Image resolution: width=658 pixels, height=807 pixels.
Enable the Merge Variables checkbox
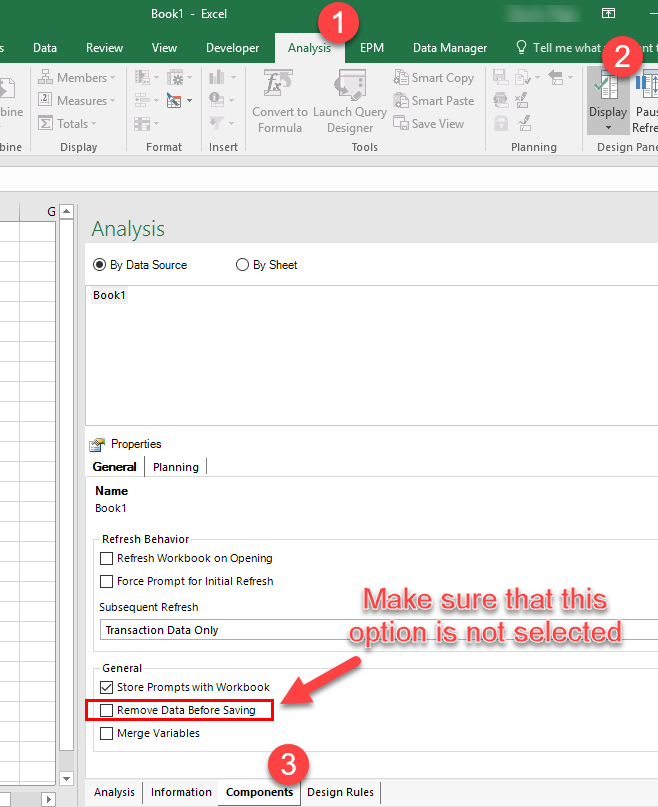click(106, 733)
